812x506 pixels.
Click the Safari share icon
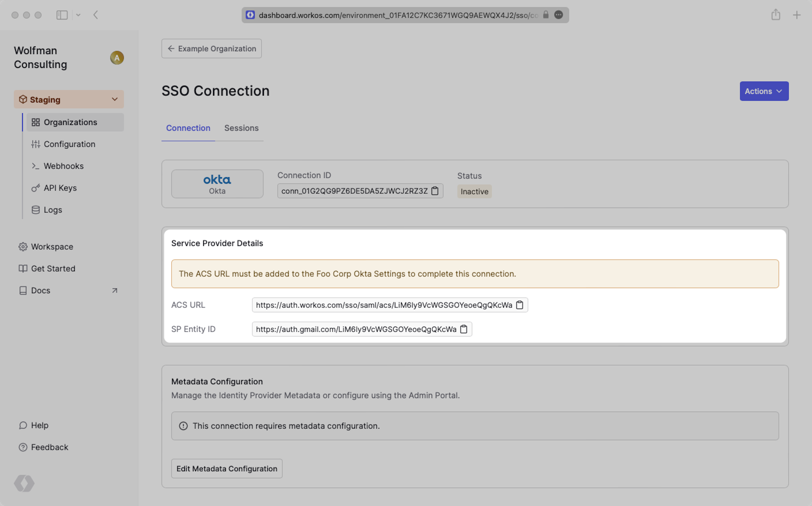[775, 15]
